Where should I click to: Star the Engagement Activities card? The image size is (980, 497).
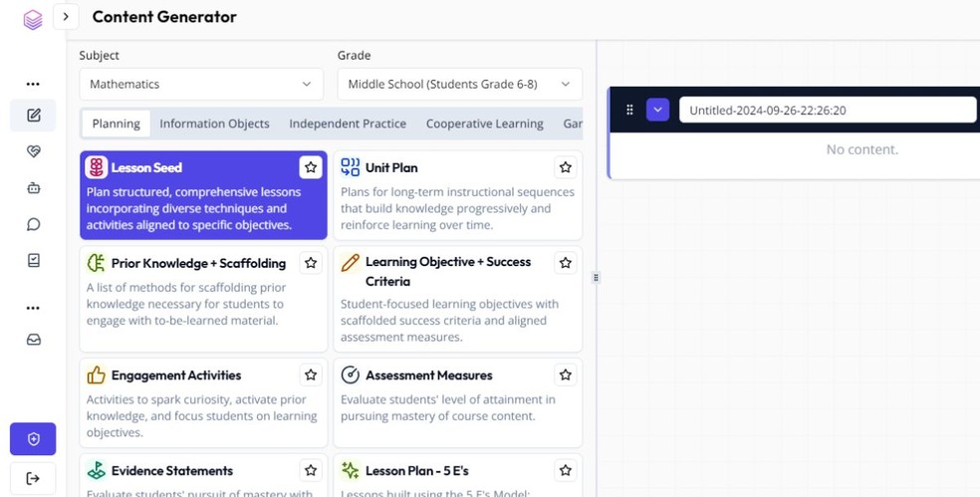(x=311, y=374)
